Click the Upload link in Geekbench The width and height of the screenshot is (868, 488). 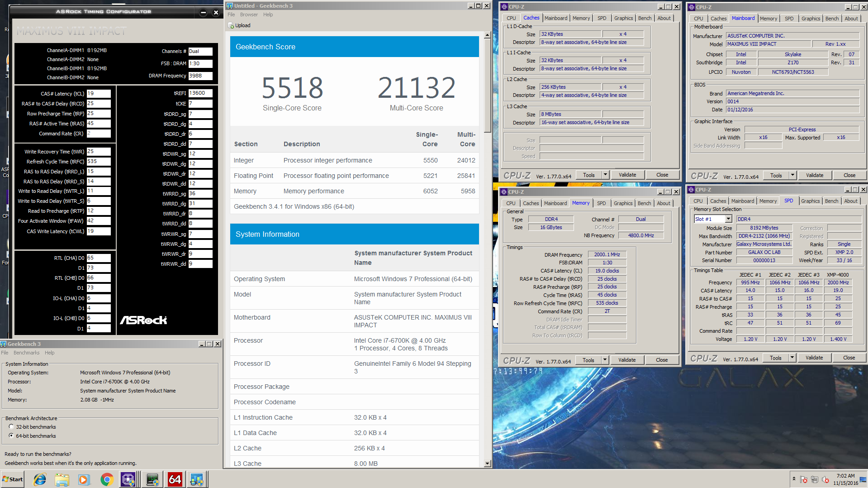[242, 25]
